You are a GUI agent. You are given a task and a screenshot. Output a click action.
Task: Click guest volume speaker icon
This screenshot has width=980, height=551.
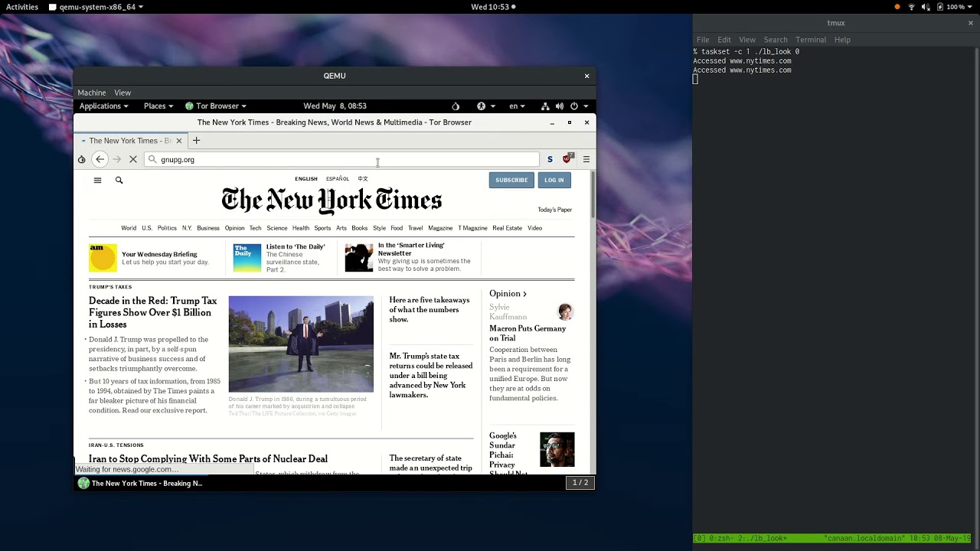tap(560, 106)
